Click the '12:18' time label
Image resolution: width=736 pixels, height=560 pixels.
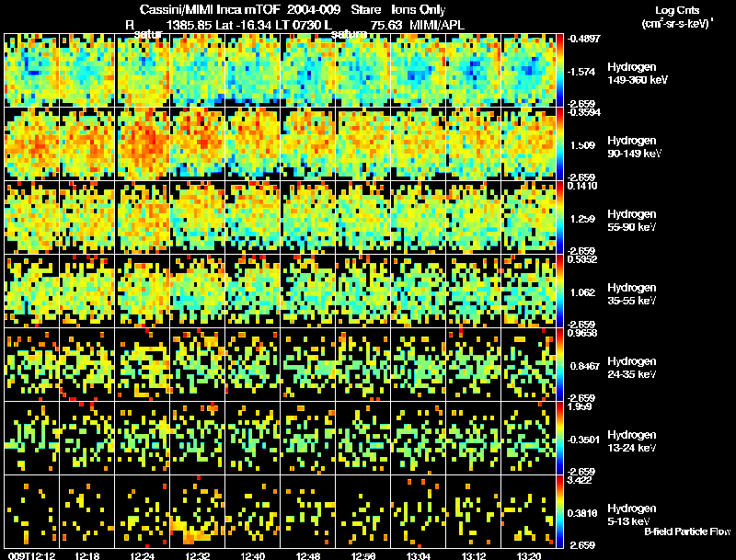click(x=87, y=556)
